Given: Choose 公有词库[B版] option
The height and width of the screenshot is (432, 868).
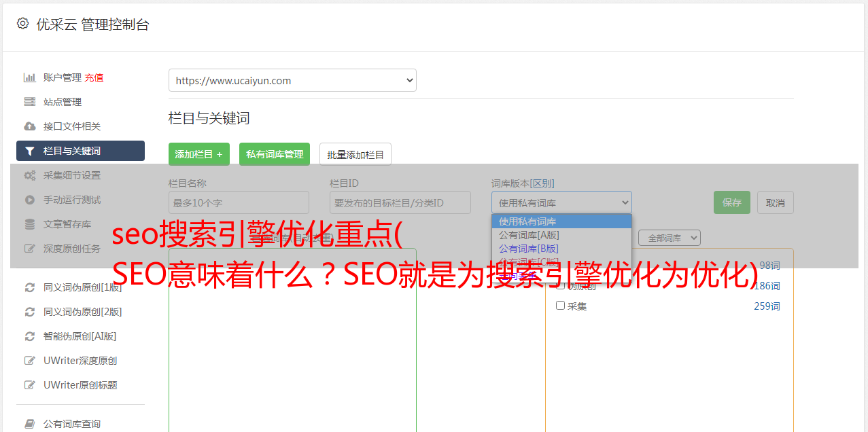Looking at the screenshot, I should [x=561, y=249].
